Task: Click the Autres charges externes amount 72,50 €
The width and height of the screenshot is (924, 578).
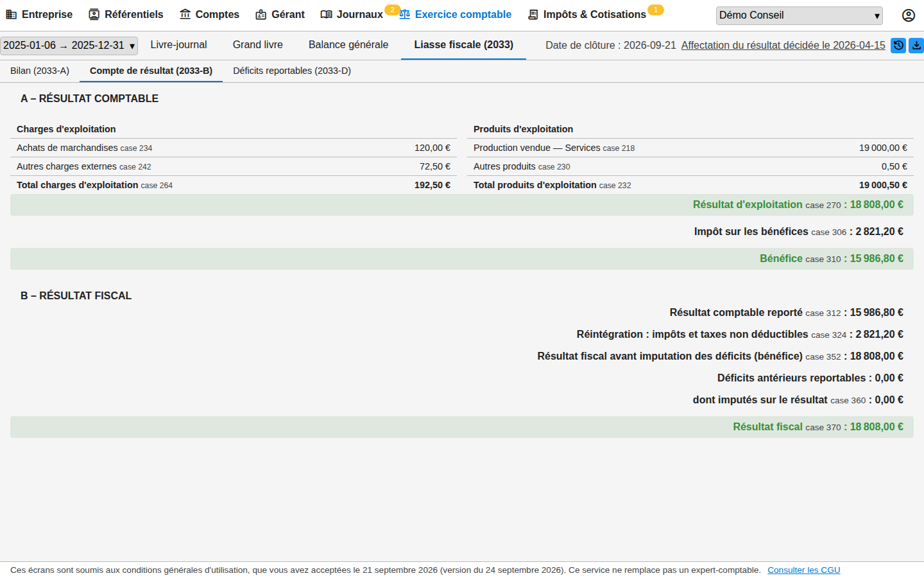Action: (435, 166)
